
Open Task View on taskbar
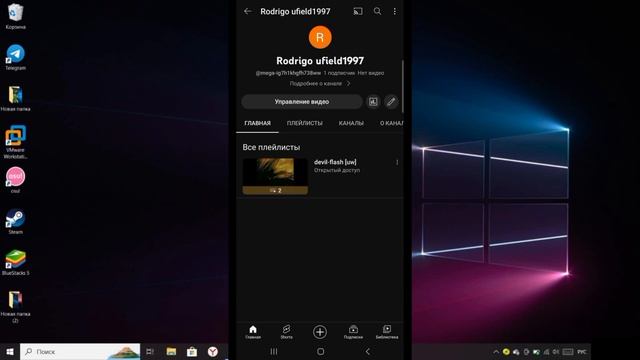pyautogui.click(x=150, y=351)
